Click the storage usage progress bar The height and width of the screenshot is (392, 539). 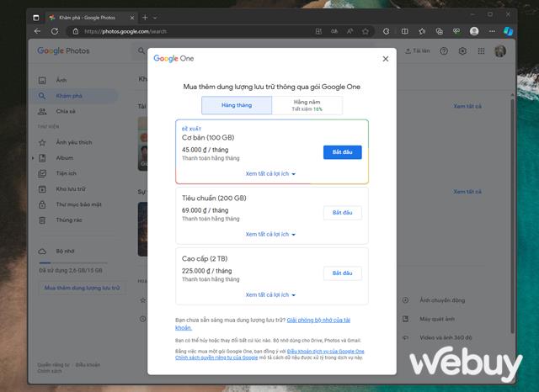point(73,262)
